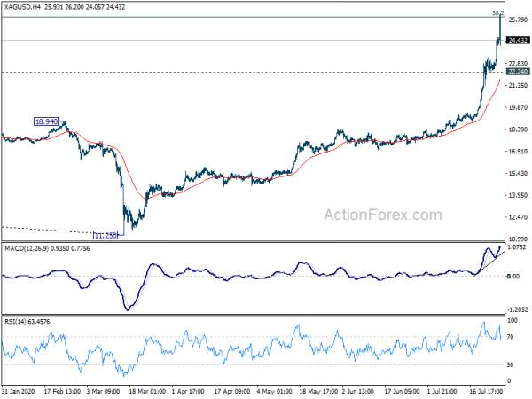Click the RSI 30 level label
Image resolution: width=532 pixels, height=399 pixels.
pyautogui.click(x=512, y=364)
